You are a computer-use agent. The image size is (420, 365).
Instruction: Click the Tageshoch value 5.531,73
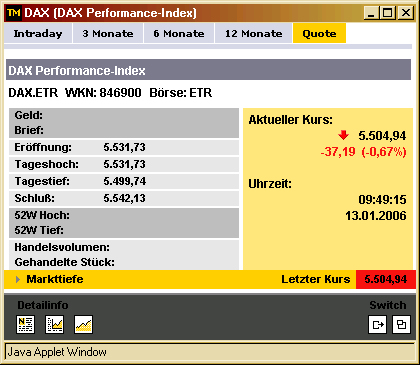tap(124, 164)
